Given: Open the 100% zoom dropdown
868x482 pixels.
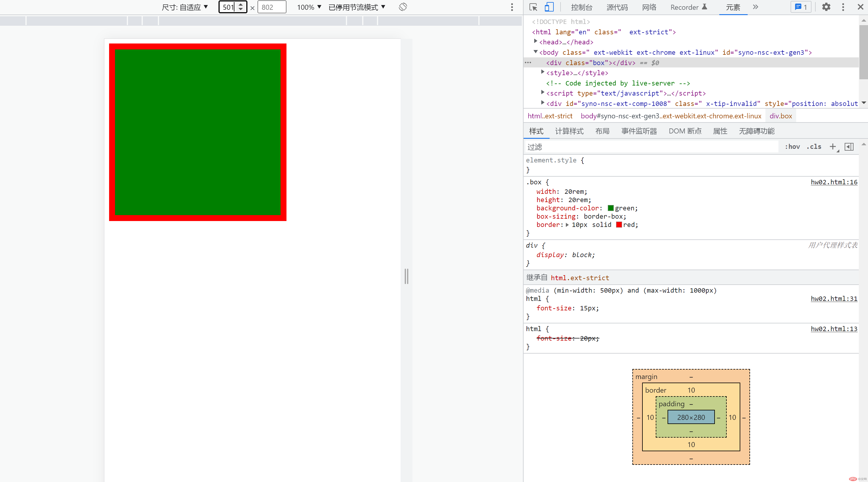Looking at the screenshot, I should tap(309, 7).
